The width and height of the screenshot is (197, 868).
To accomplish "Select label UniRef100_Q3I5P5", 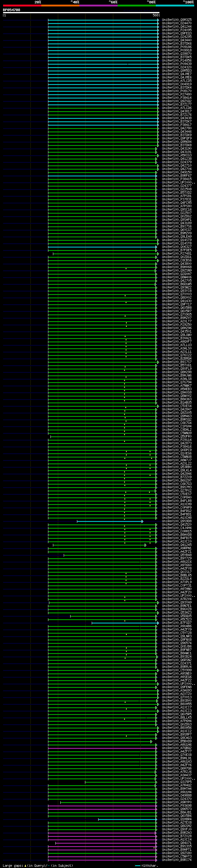I will (177, 782).
